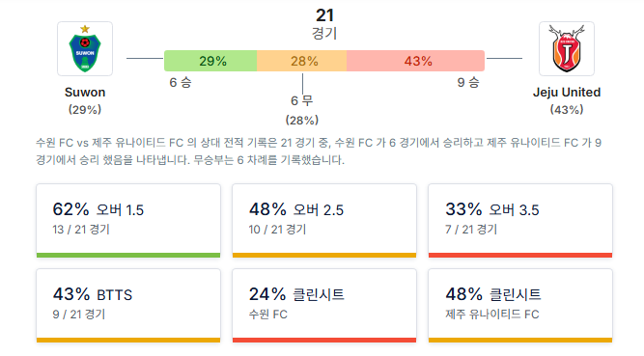
Task: Click the 9 승 label under Jeju bar
Action: click(x=468, y=82)
